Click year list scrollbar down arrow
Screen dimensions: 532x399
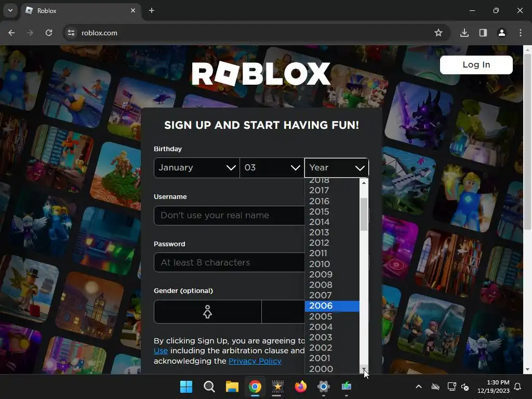(364, 369)
